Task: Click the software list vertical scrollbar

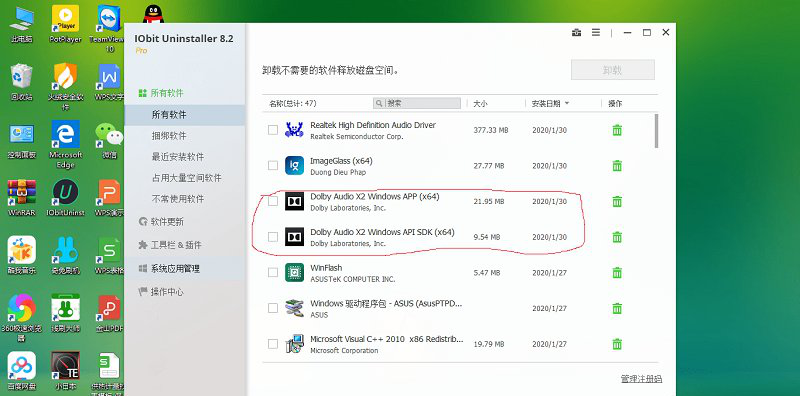Action: pos(656,131)
